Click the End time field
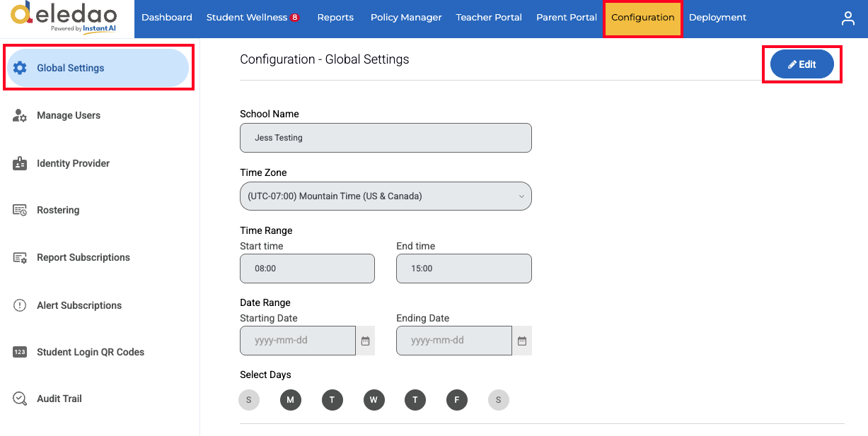 click(464, 269)
